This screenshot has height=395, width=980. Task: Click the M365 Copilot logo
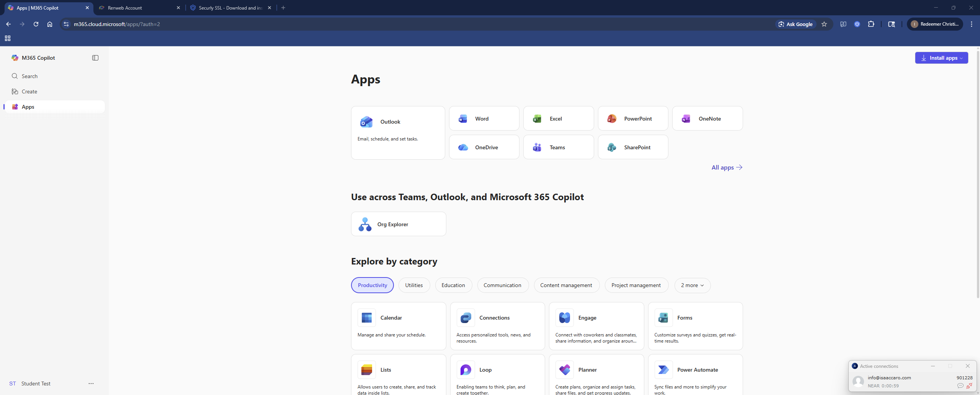(x=15, y=58)
